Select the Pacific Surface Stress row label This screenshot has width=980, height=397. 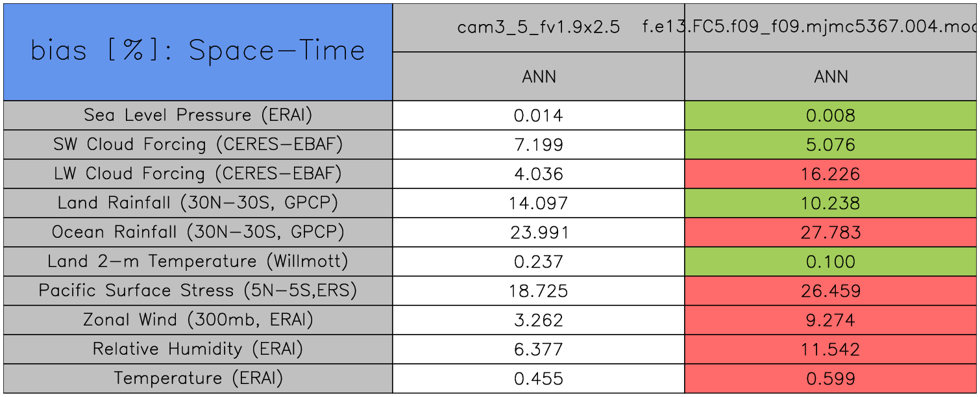click(198, 290)
